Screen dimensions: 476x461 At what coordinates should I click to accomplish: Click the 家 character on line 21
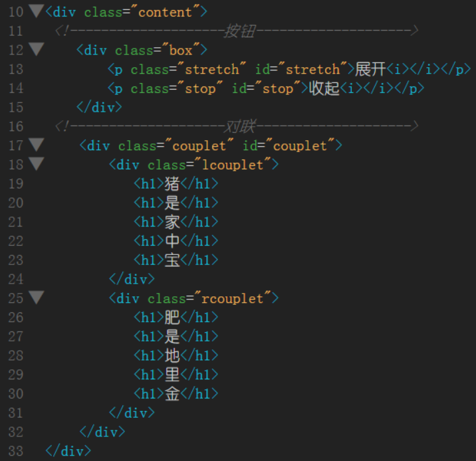tap(172, 222)
